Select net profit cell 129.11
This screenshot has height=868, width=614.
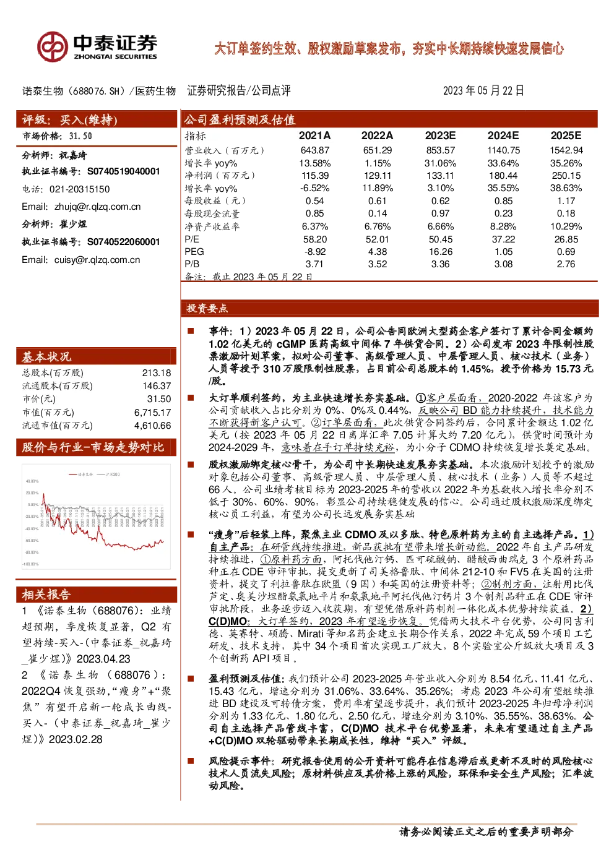click(x=378, y=176)
